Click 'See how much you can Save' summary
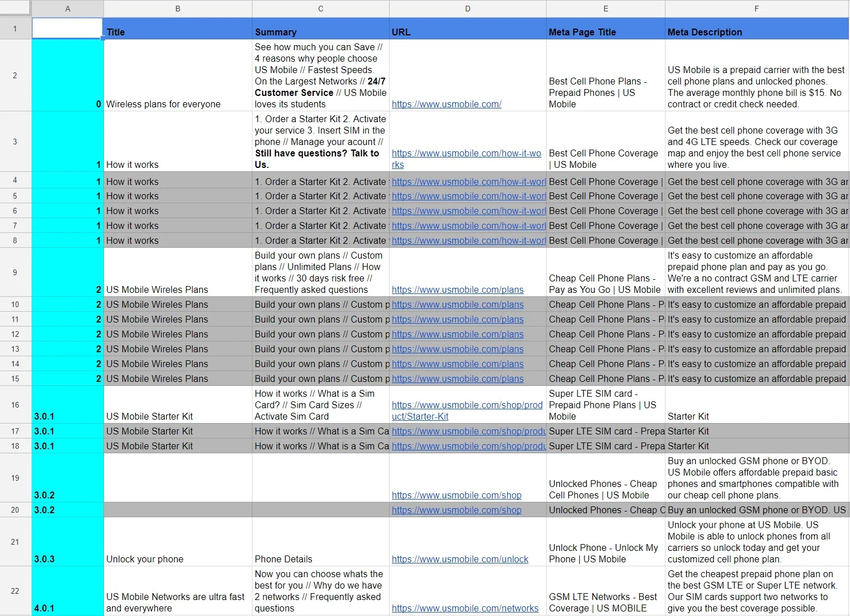Screen dimensions: 850x616 [320, 75]
